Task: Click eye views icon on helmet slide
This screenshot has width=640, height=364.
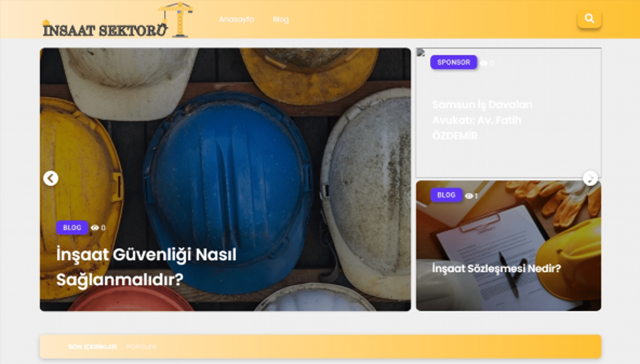Action: (x=95, y=228)
